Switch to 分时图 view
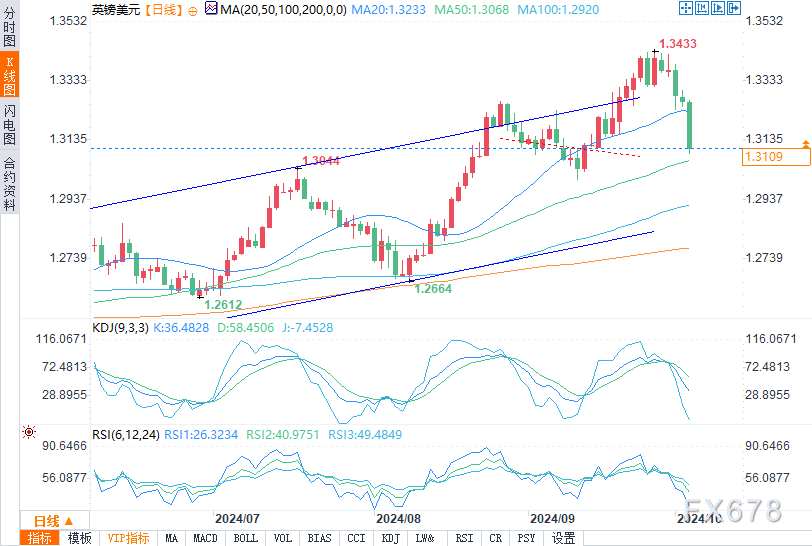 pos(9,26)
